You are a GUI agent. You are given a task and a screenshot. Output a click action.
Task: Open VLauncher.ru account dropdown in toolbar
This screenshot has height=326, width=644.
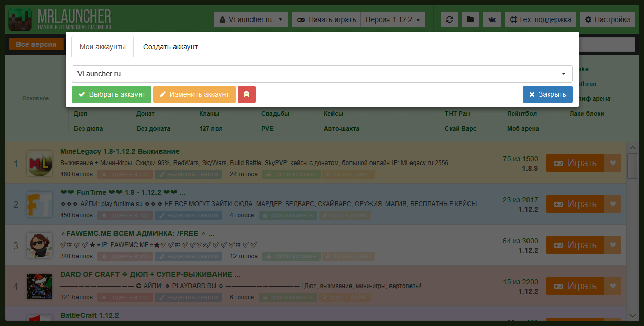point(251,19)
